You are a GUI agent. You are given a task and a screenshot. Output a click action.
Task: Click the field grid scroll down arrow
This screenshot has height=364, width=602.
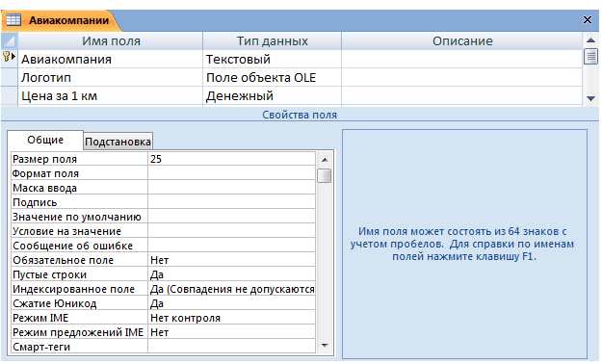[590, 98]
